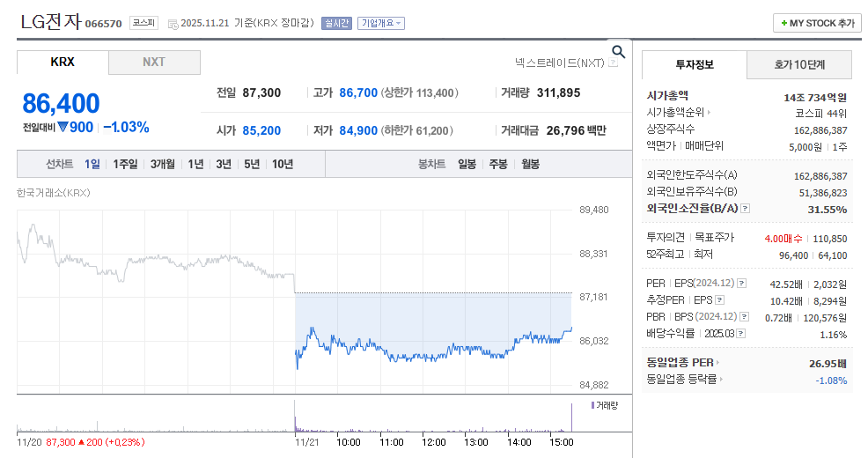Click the -1.08% industry change value

coord(831,380)
